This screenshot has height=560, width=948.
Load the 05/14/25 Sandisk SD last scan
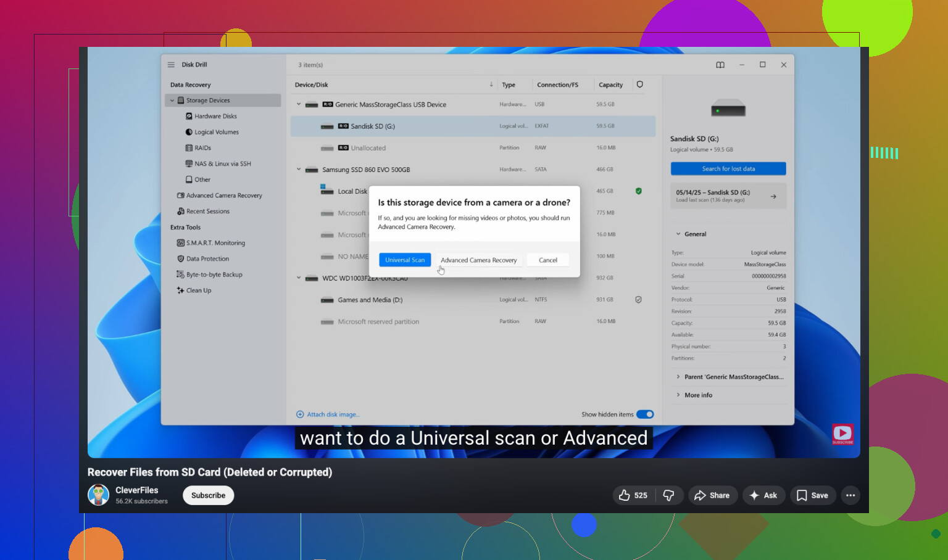[x=728, y=196]
